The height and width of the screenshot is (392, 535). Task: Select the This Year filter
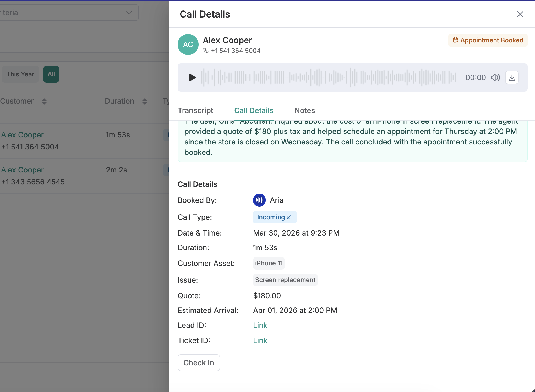click(x=20, y=74)
